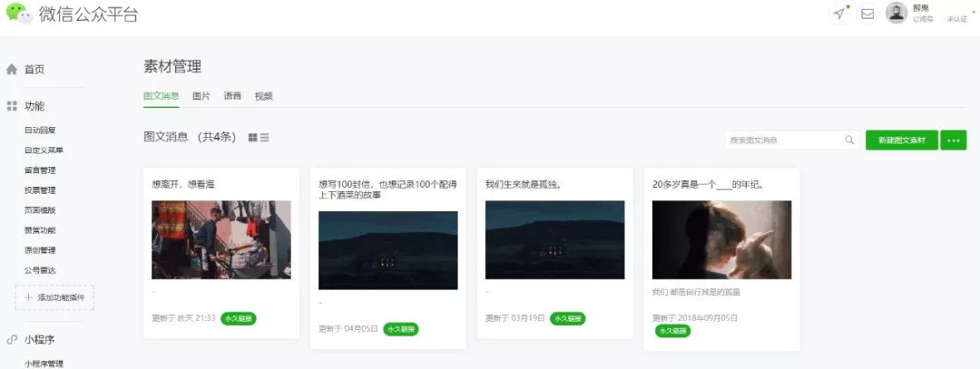Viewport: 980px width, 369px height.
Task: Open 投票管理 in sidebar
Action: coord(40,189)
